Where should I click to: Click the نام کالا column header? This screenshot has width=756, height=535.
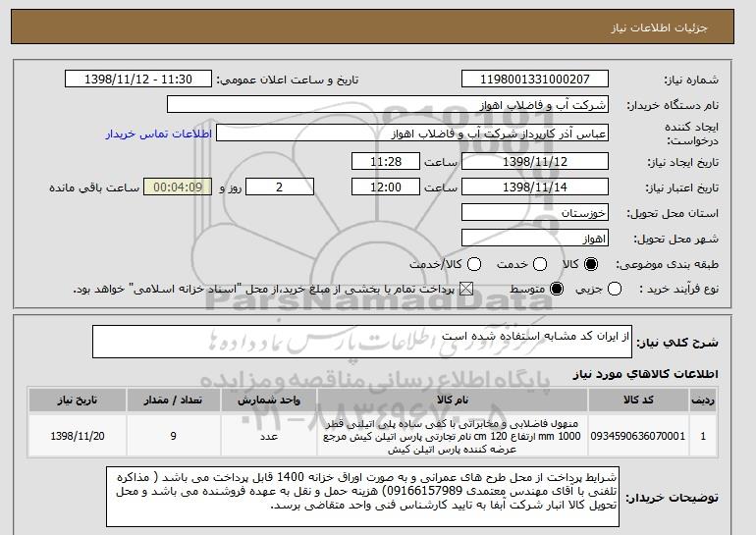[x=453, y=401]
